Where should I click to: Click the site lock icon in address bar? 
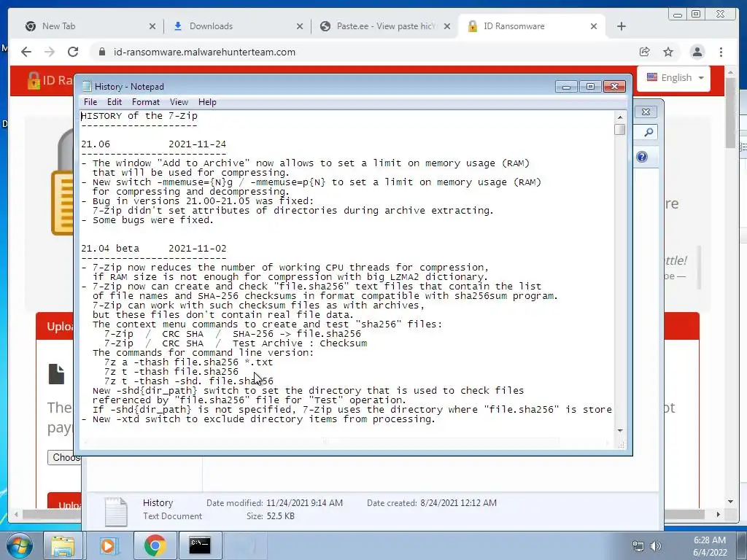point(101,52)
